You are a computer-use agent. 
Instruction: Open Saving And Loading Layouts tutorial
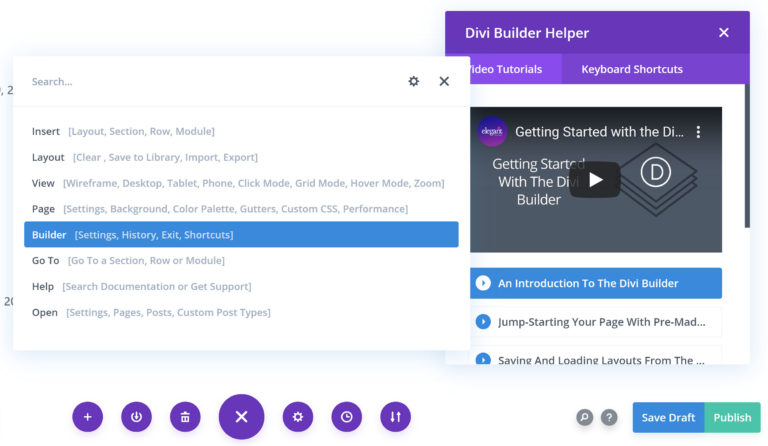596,355
